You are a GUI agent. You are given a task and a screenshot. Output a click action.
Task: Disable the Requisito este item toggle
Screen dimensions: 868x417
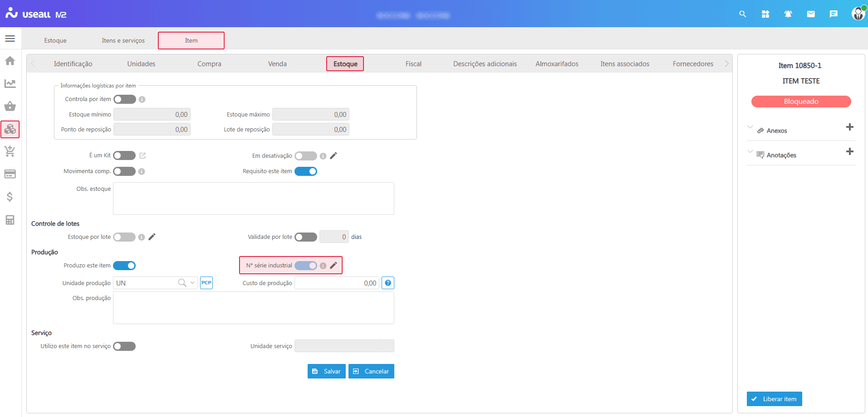(x=306, y=171)
